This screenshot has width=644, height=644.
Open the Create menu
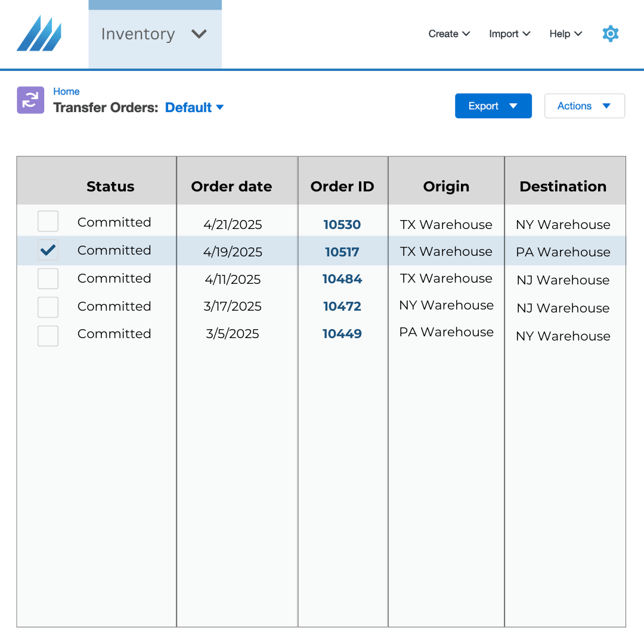pyautogui.click(x=449, y=34)
